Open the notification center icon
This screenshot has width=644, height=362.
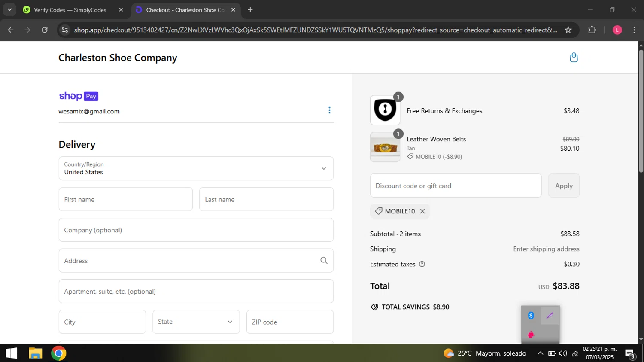630,353
